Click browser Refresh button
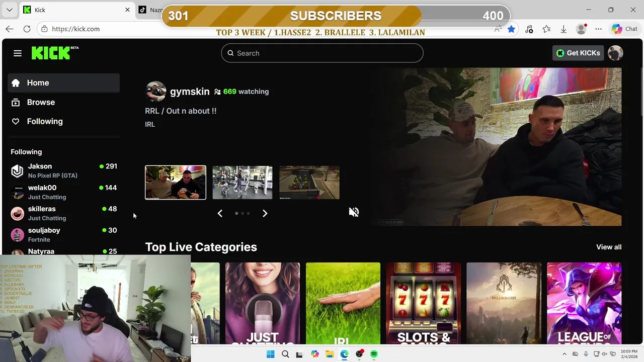 coord(27,29)
